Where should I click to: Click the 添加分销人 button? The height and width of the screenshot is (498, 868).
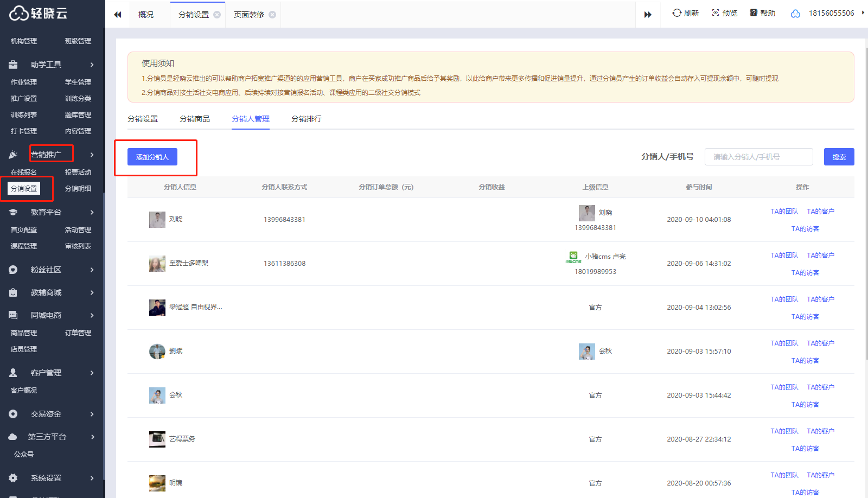click(152, 157)
